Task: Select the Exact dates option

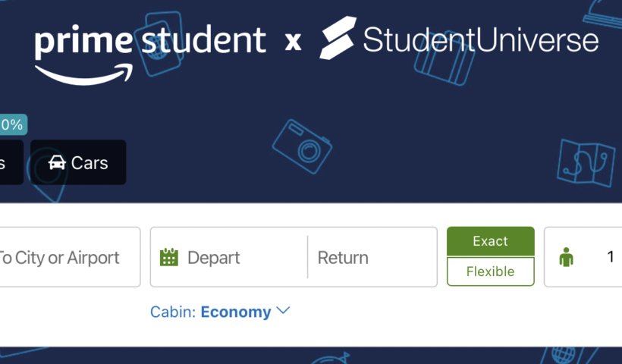Action: 490,241
